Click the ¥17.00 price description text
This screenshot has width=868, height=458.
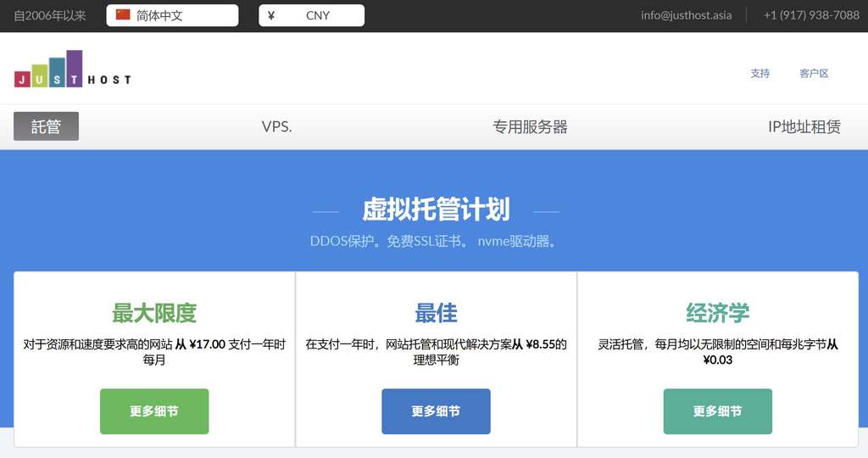(x=154, y=352)
